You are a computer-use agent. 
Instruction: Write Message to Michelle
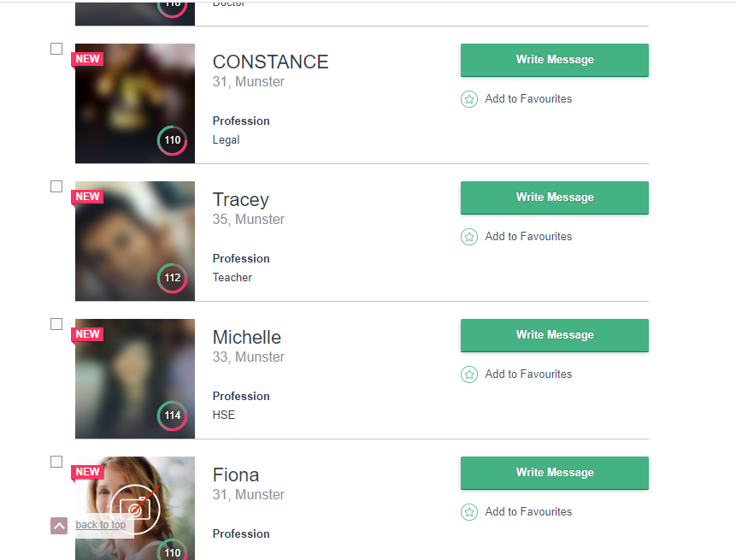pyautogui.click(x=554, y=335)
